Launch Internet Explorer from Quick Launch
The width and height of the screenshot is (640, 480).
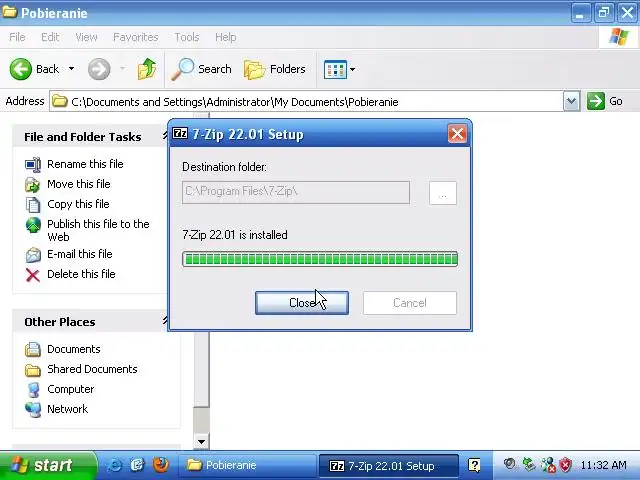tap(114, 465)
